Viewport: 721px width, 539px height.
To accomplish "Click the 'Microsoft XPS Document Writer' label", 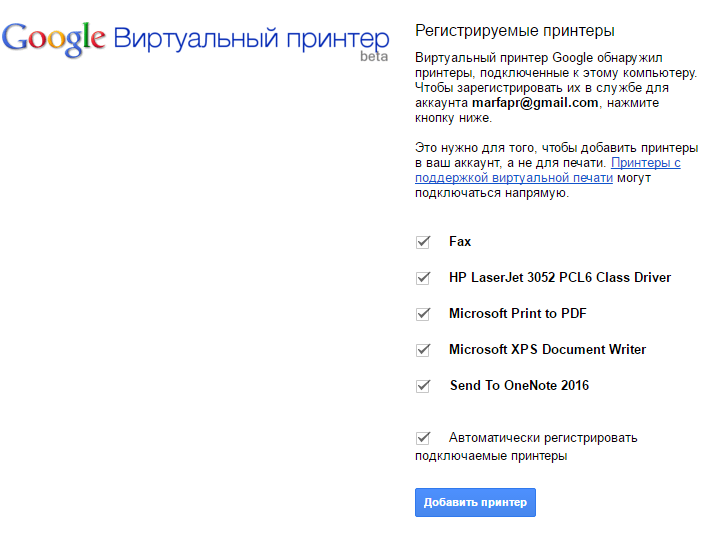I will click(547, 350).
